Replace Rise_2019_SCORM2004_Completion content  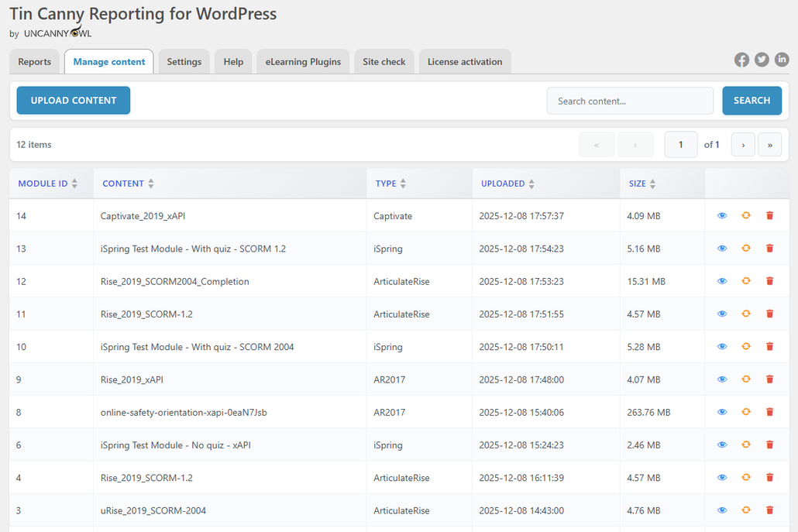coord(746,281)
